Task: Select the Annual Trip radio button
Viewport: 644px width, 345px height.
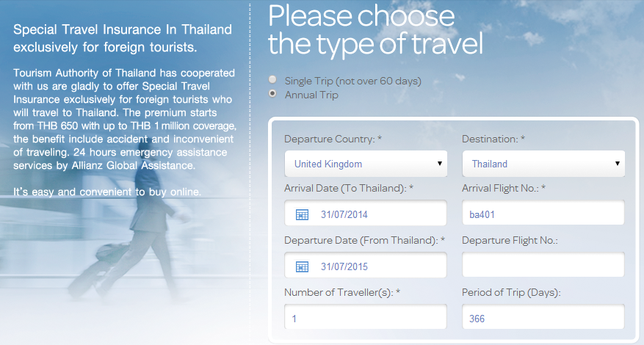Action: tap(273, 94)
